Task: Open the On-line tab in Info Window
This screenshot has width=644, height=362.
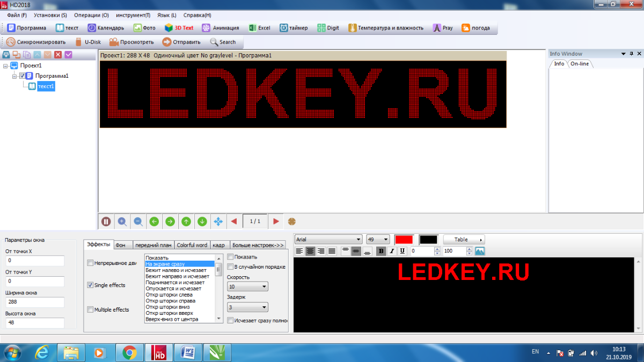Action: (x=580, y=64)
